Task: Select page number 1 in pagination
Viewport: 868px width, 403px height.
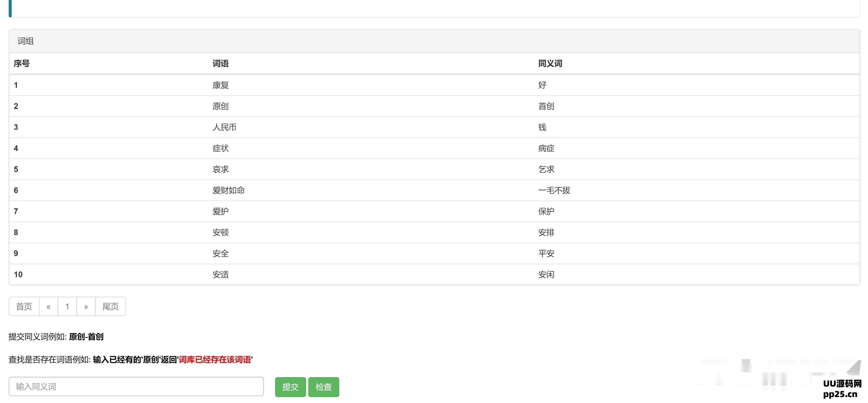Action: coord(67,306)
